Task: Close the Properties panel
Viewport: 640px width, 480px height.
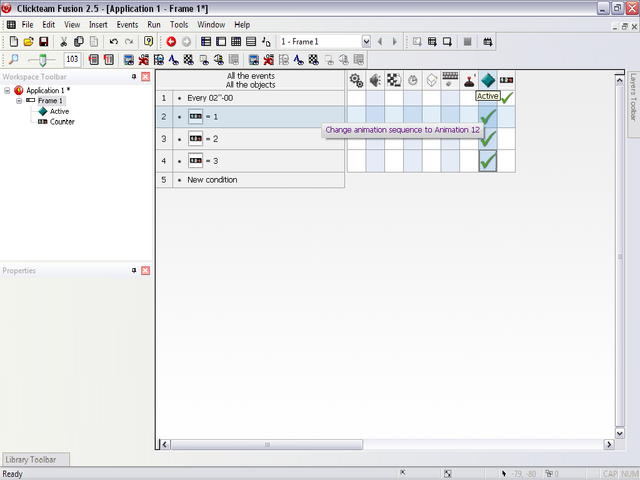Action: 145,271
